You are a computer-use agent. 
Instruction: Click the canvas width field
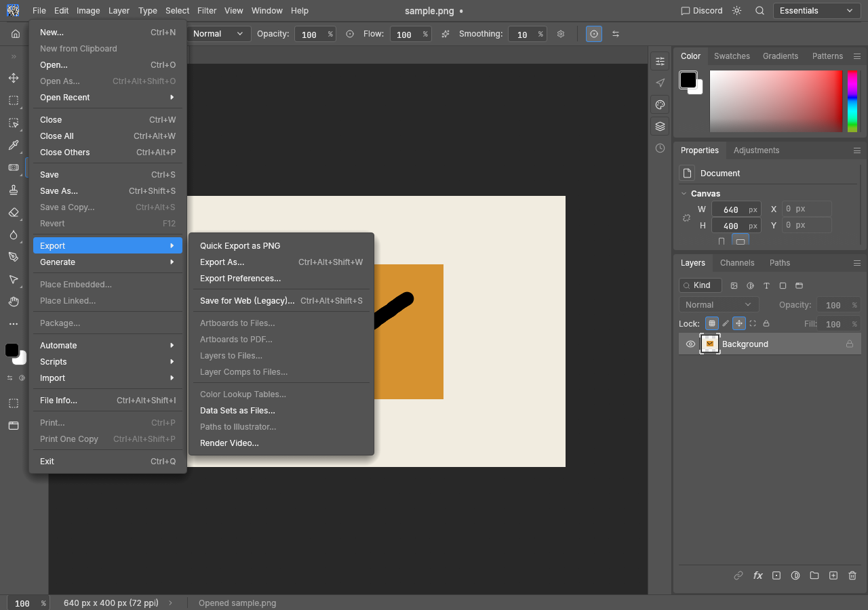pyautogui.click(x=736, y=209)
